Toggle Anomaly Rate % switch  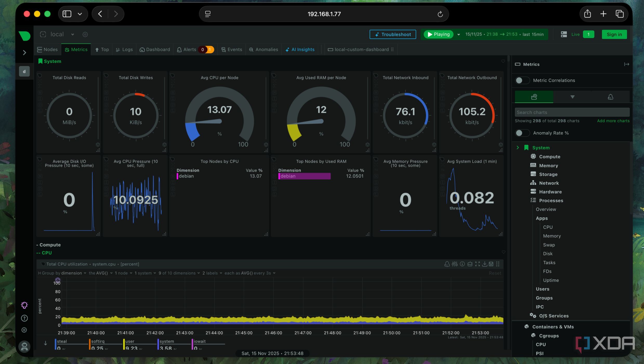click(522, 133)
